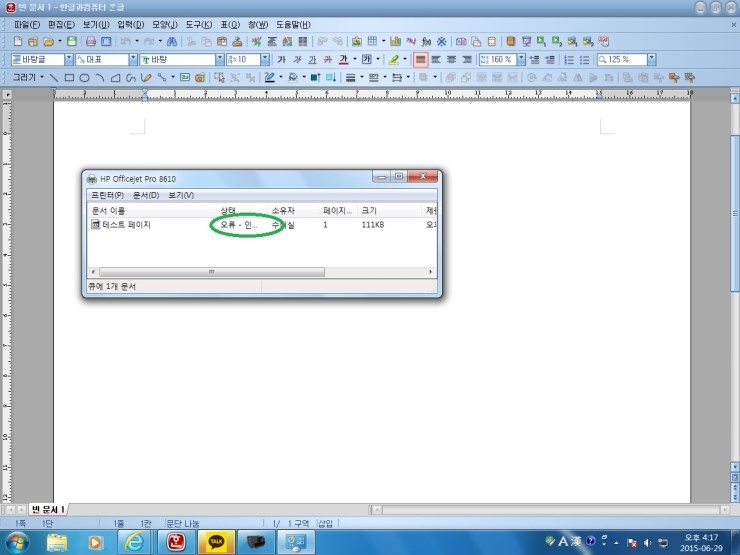Open KakaoTalk from the taskbar
The height and width of the screenshot is (555, 740).
216,542
